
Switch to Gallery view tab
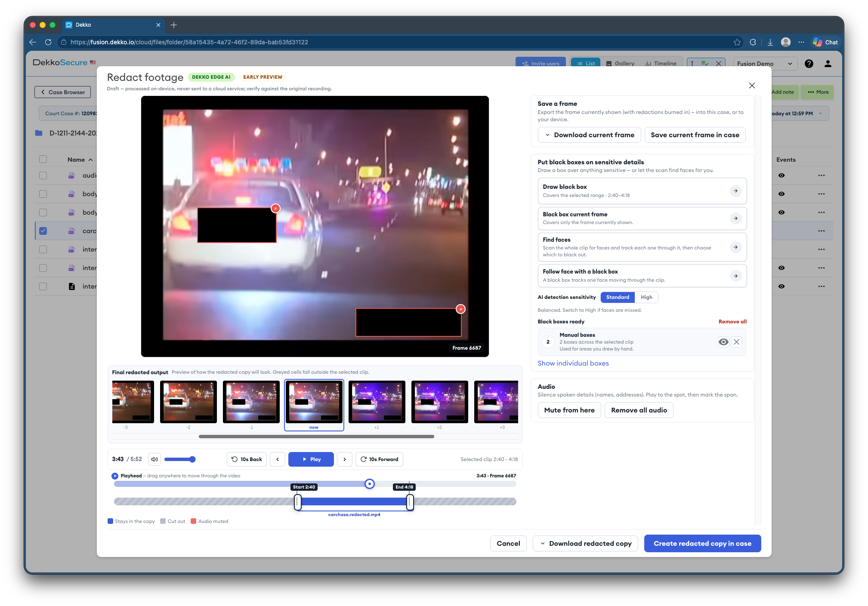tap(620, 63)
